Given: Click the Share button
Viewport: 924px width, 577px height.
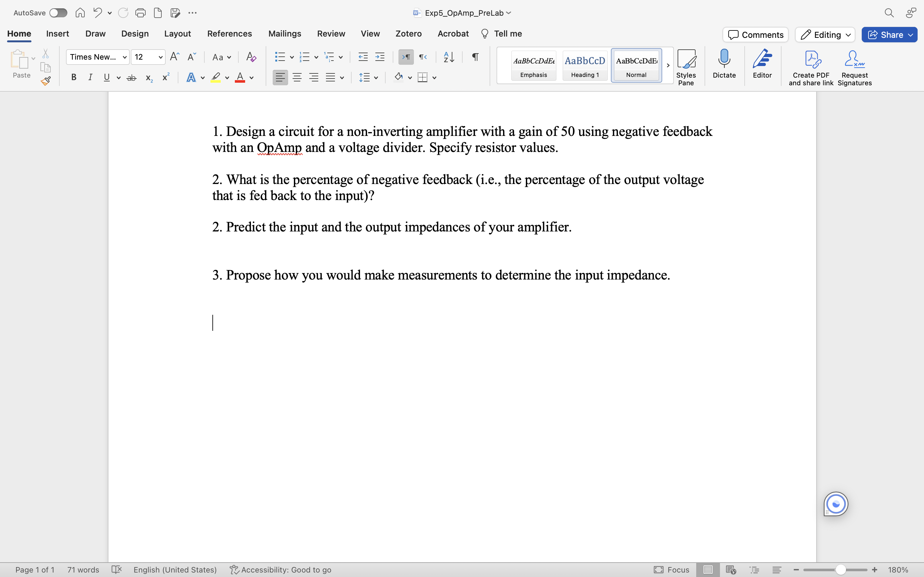Looking at the screenshot, I should (x=889, y=35).
